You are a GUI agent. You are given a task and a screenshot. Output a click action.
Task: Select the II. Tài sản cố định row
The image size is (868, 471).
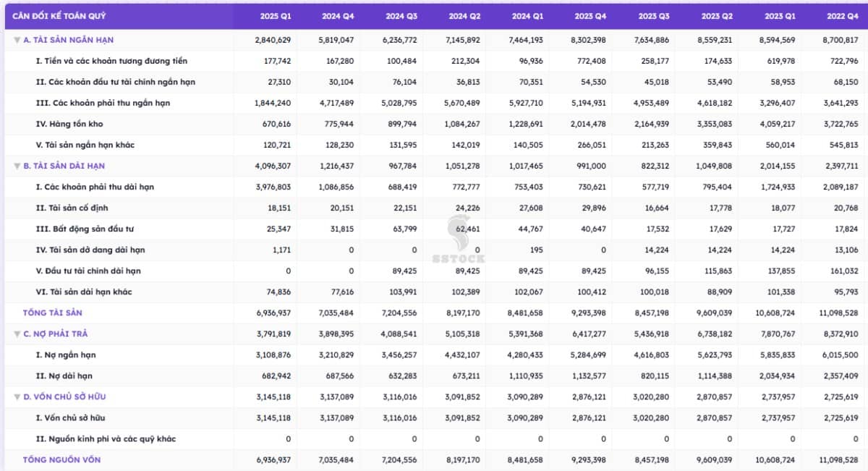coord(72,208)
